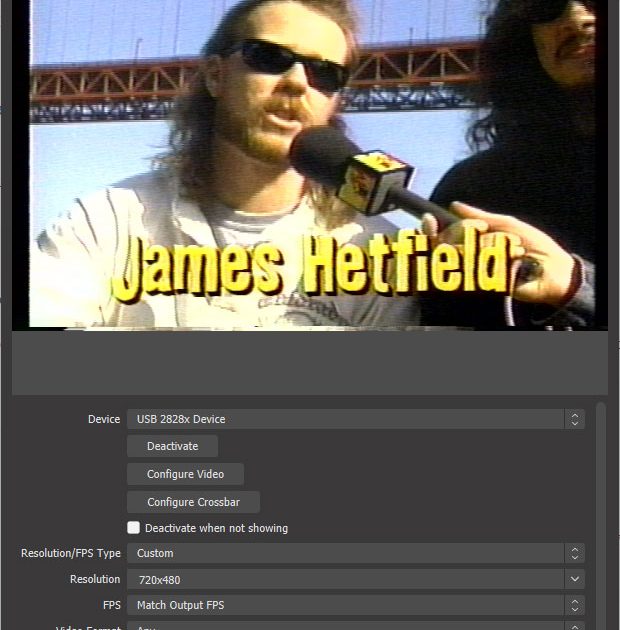
Task: Open the USB 2828x Device dropdown
Action: tap(345, 420)
